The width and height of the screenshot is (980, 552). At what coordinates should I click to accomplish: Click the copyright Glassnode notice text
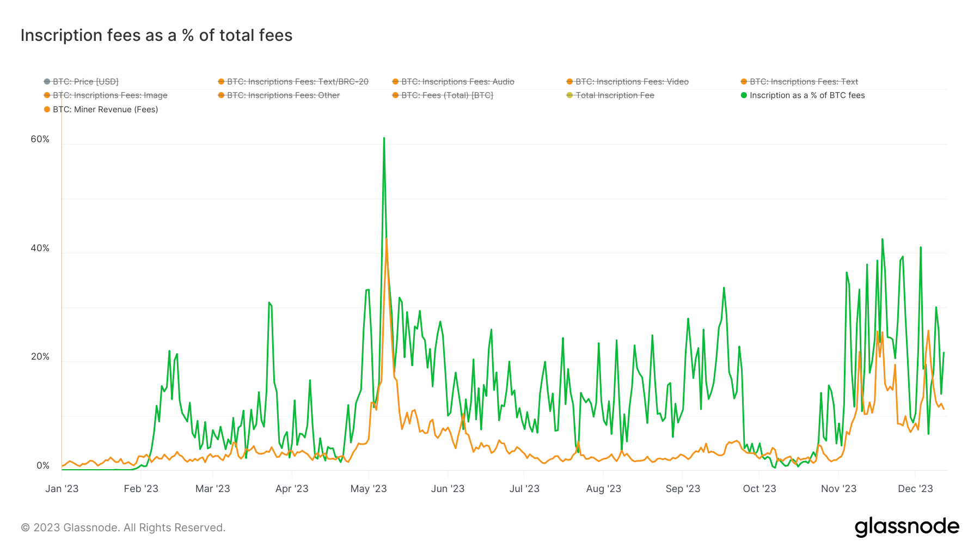coord(123,527)
